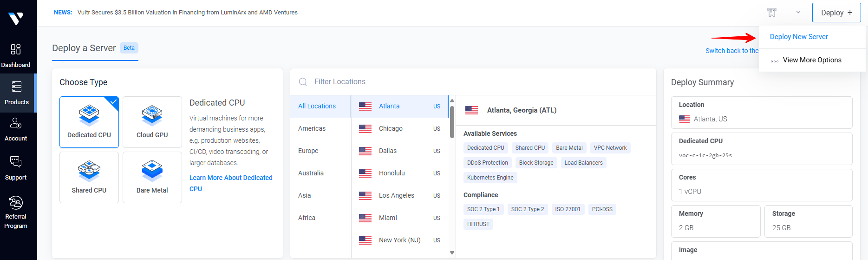Choose Chicago from the location list
The width and height of the screenshot is (868, 260).
click(x=400, y=128)
